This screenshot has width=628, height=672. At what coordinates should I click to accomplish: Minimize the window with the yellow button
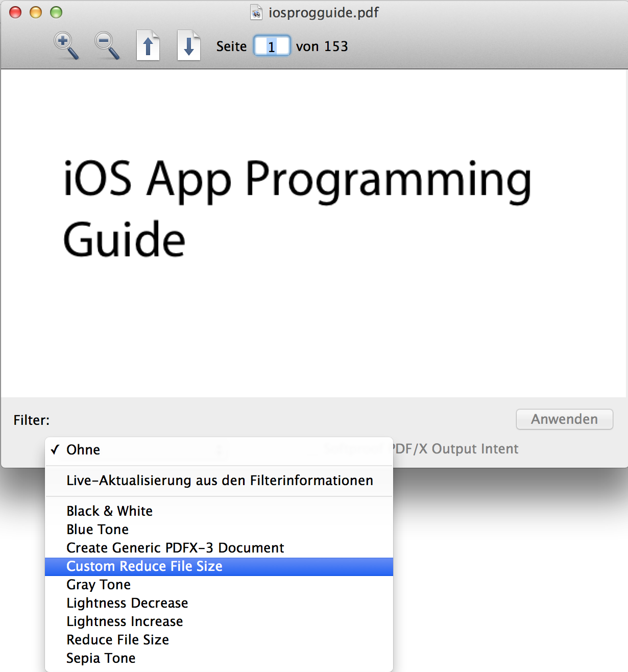(x=36, y=12)
